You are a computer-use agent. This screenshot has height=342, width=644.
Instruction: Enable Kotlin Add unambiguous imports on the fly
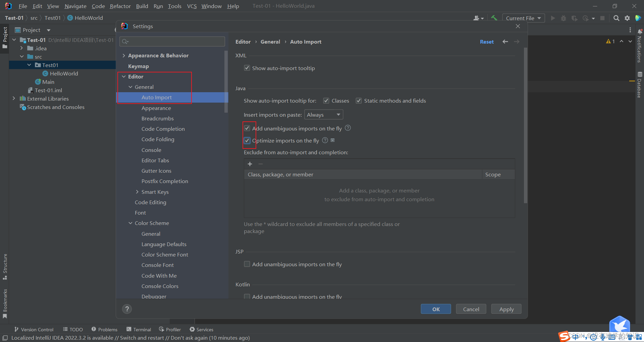pos(247,296)
